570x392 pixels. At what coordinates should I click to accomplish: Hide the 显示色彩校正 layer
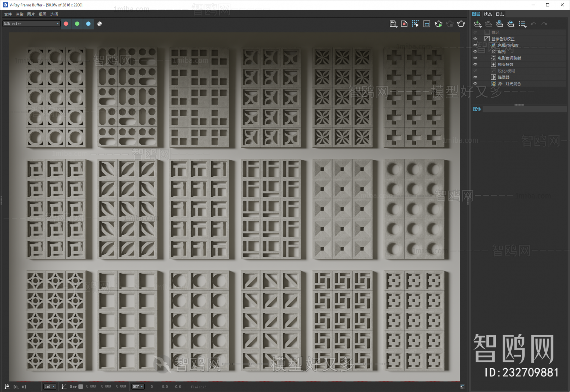475,39
